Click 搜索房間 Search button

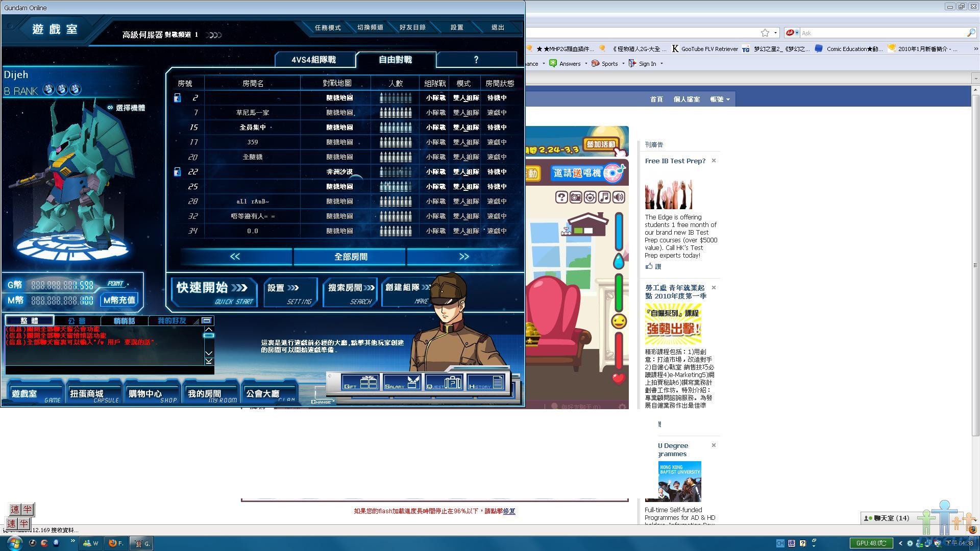point(351,292)
